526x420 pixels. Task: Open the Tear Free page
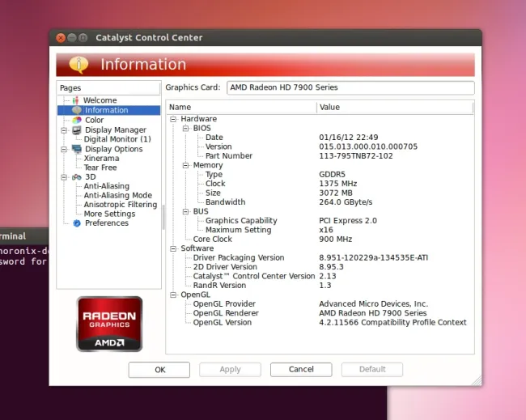pos(100,168)
